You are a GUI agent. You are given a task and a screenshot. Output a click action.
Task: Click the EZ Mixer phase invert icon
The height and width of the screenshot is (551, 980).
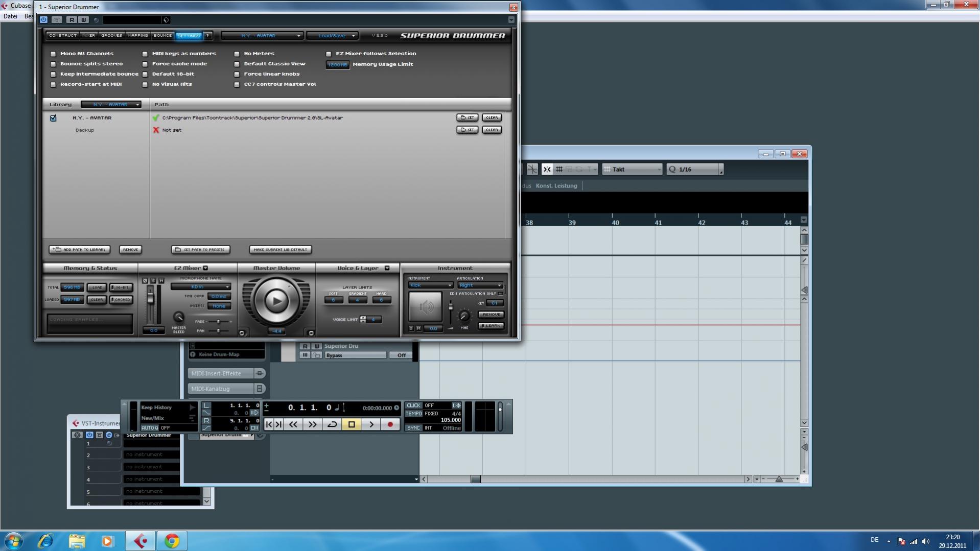click(145, 281)
